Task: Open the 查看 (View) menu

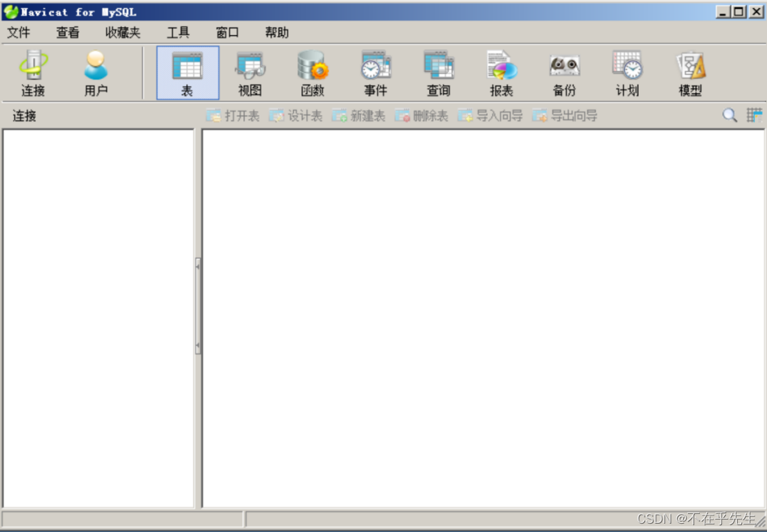Action: (x=67, y=33)
